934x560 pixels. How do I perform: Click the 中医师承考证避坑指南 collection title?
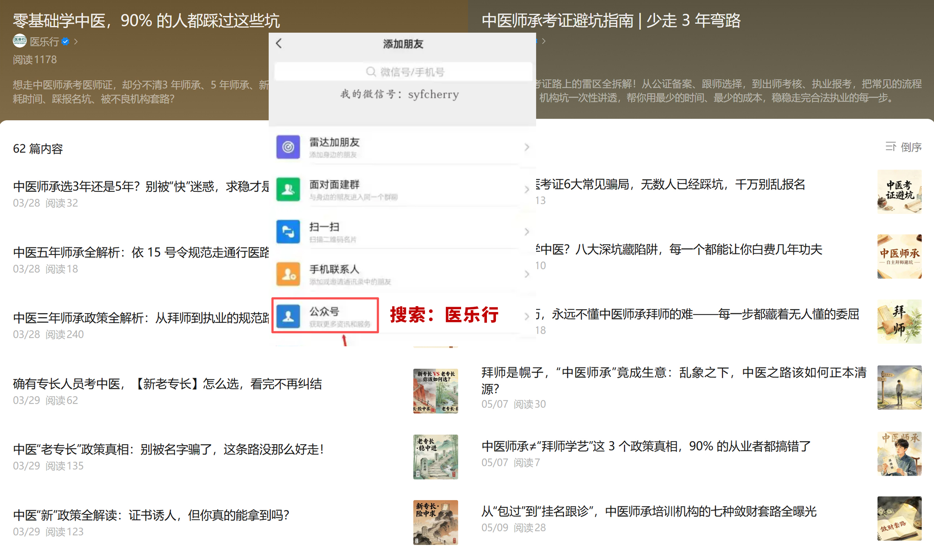click(611, 20)
